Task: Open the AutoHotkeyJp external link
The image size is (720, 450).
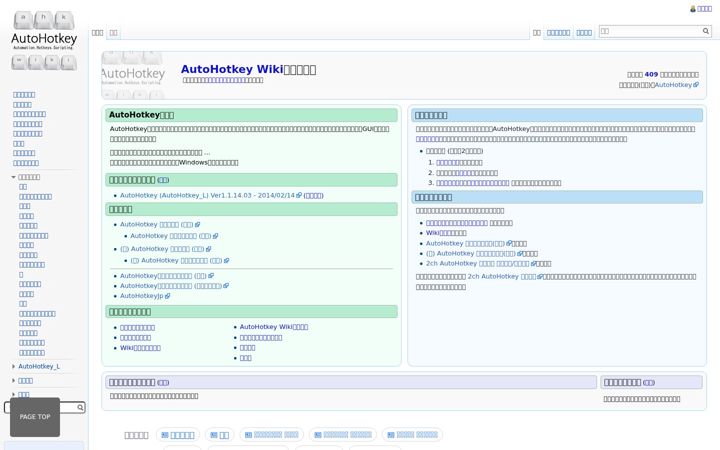Action: tap(141, 296)
